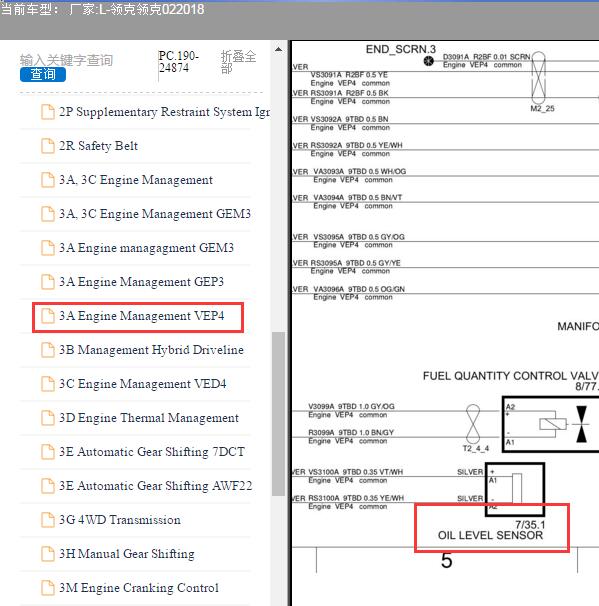599x606 pixels.
Task: Click the oil level sensor component symbol
Action: [515, 489]
